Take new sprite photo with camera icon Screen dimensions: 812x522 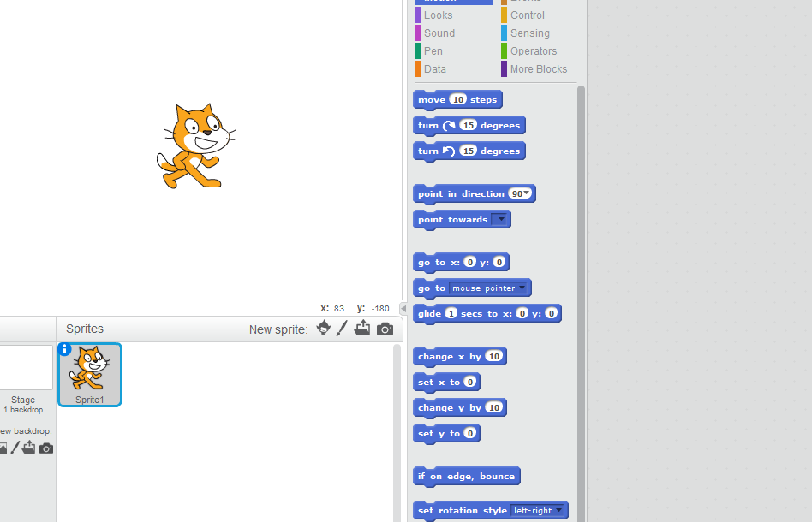(x=385, y=329)
